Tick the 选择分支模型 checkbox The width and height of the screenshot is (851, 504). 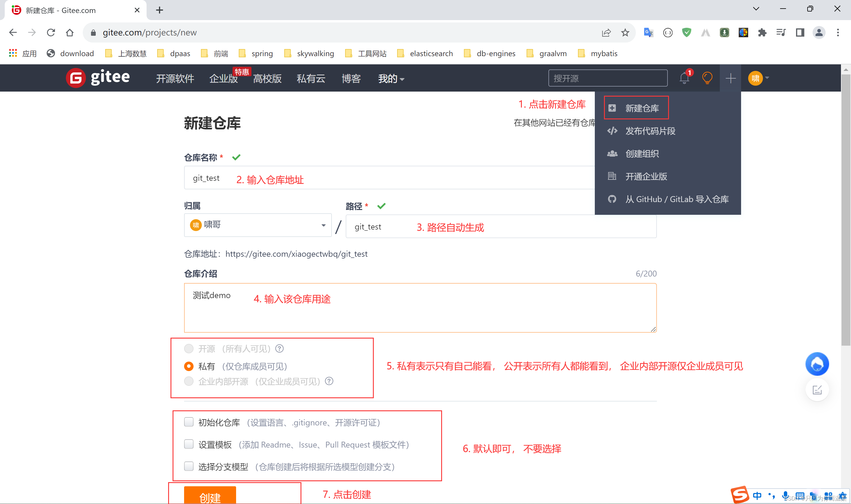coord(189,466)
